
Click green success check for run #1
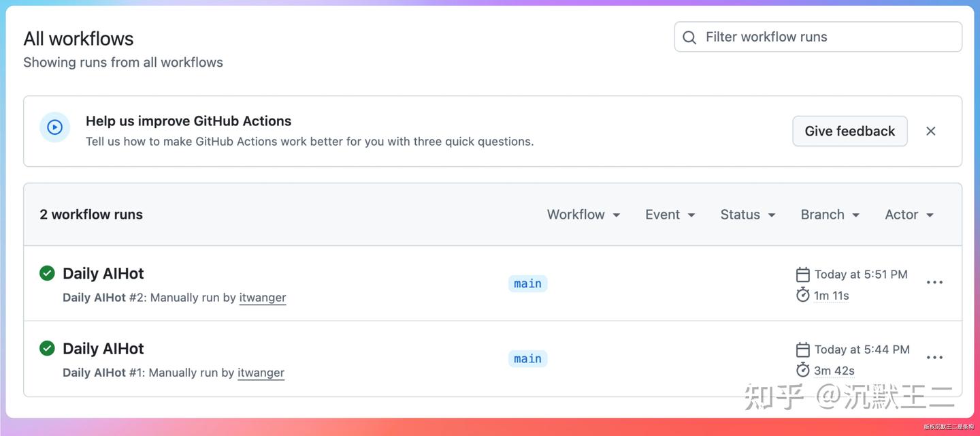pyautogui.click(x=47, y=348)
